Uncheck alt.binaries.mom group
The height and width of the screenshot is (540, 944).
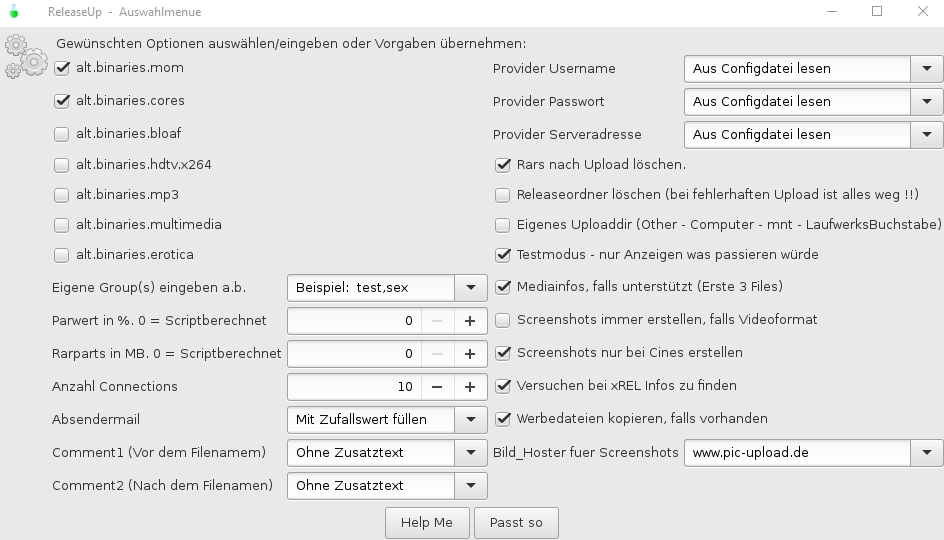(61, 68)
